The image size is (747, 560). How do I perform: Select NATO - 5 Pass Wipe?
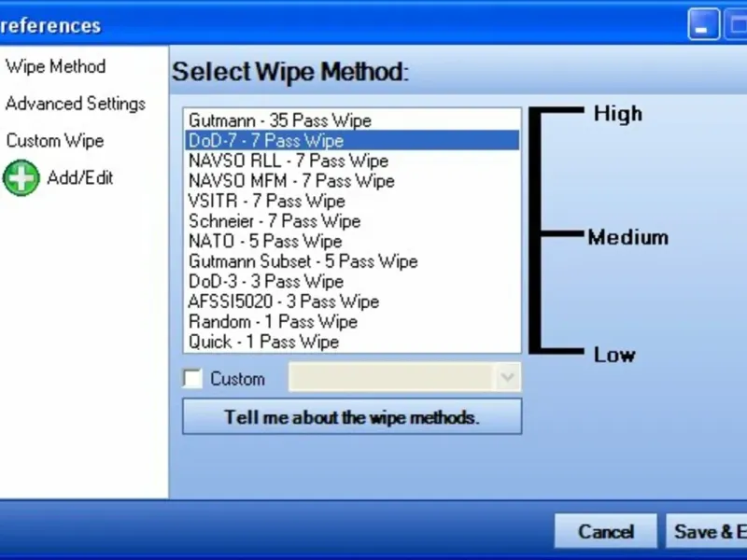pos(352,241)
